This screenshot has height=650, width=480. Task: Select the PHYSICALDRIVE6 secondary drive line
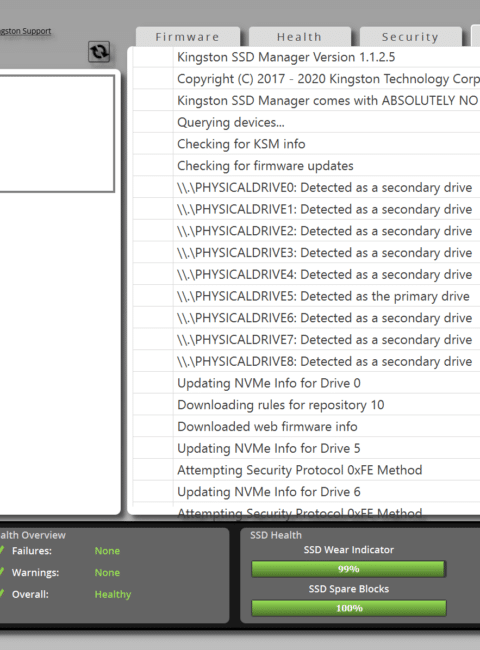click(x=306, y=318)
